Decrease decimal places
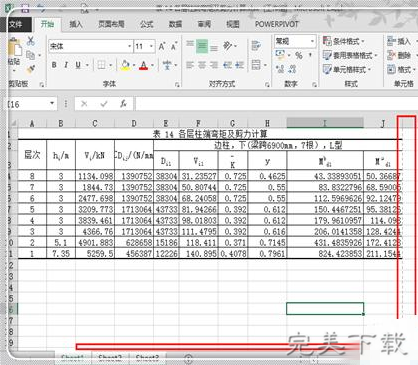 (x=293, y=69)
